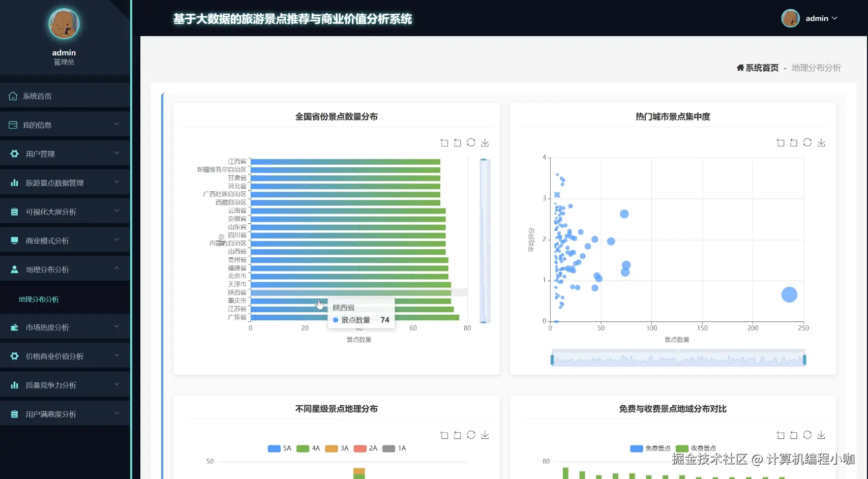
Task: Enable area zoom on 热门城市景点集中度 chart
Action: pyautogui.click(x=780, y=142)
